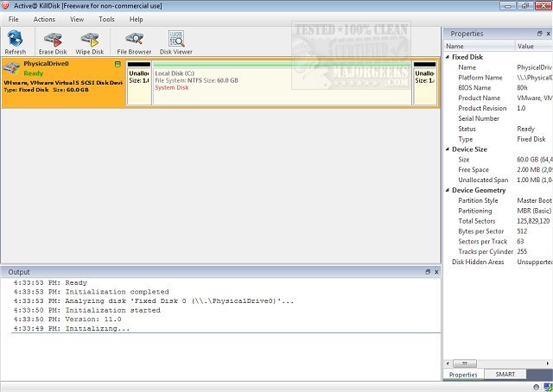Float the Output panel with undock icon
The width and height of the screenshot is (553, 392).
coord(428,272)
